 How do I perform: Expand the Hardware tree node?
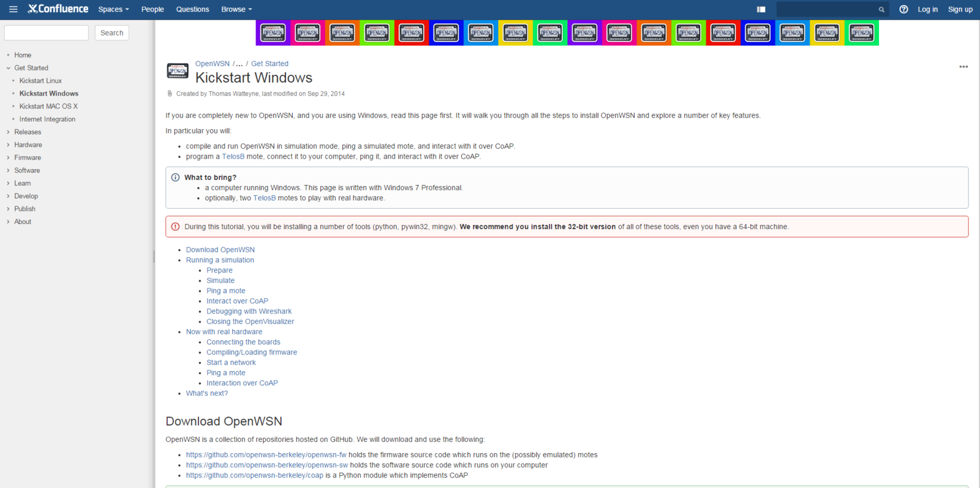9,145
